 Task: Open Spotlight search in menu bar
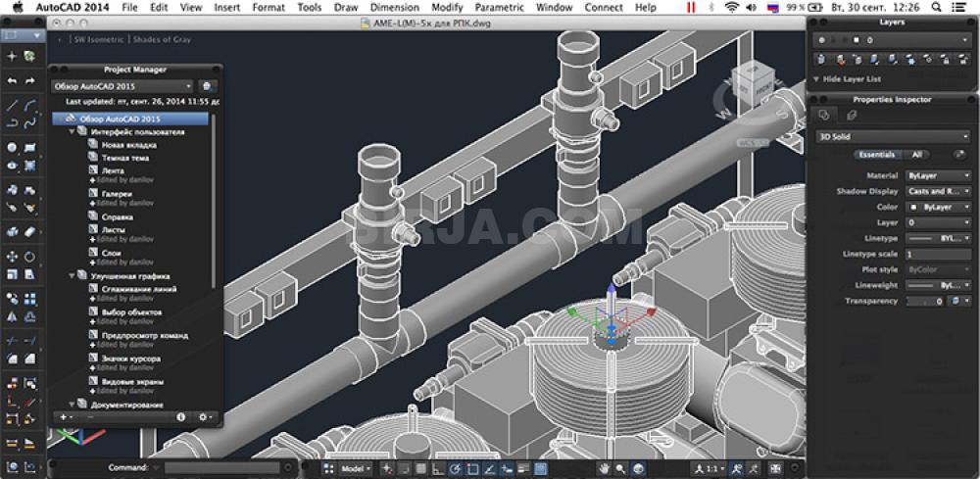coord(936,8)
